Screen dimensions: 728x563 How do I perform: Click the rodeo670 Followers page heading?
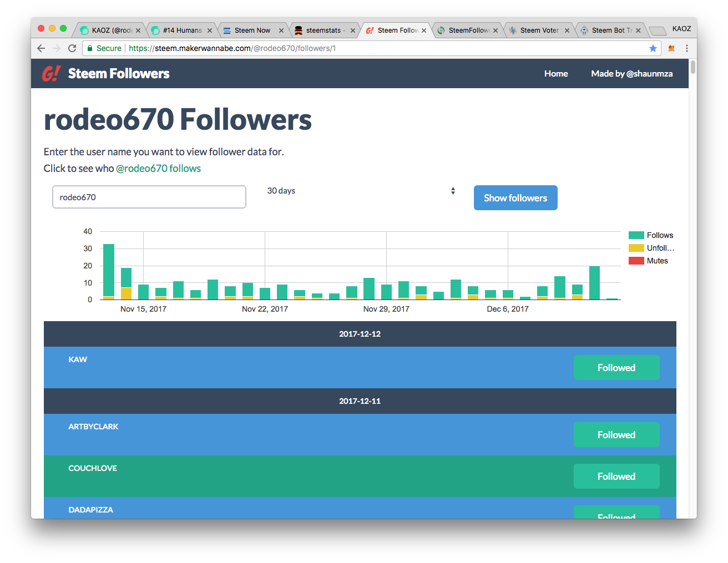pos(178,120)
